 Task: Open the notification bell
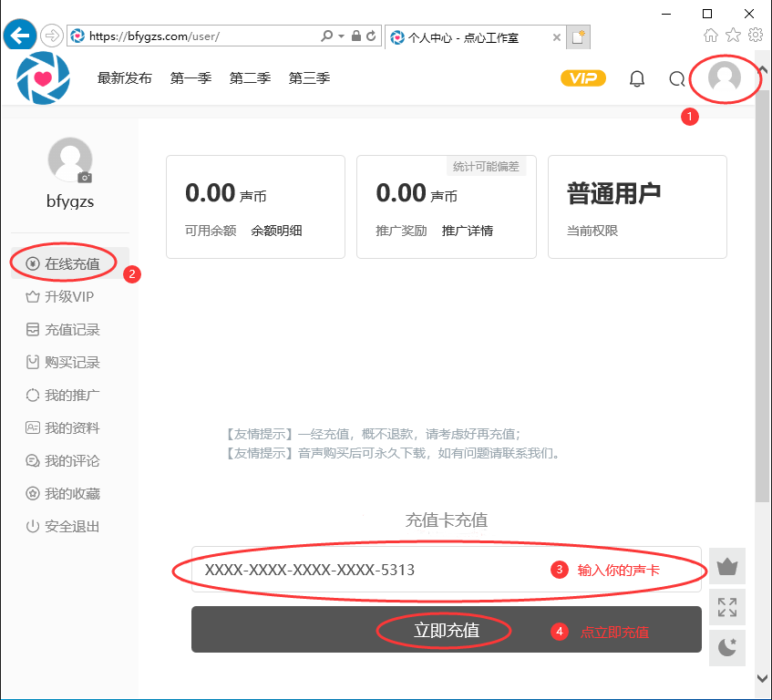(x=637, y=78)
